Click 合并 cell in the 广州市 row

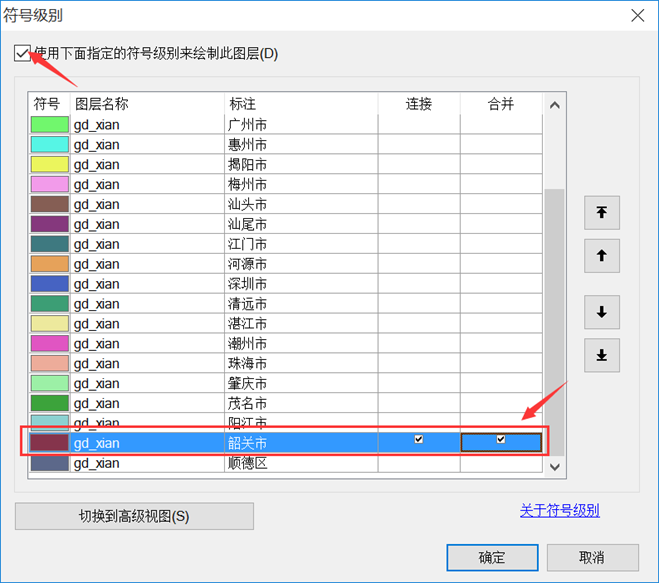click(x=501, y=124)
